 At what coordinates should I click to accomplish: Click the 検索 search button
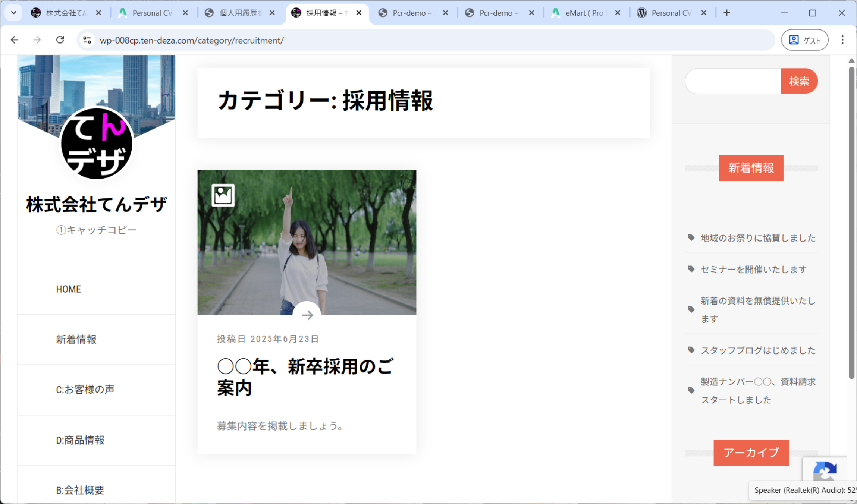point(799,81)
